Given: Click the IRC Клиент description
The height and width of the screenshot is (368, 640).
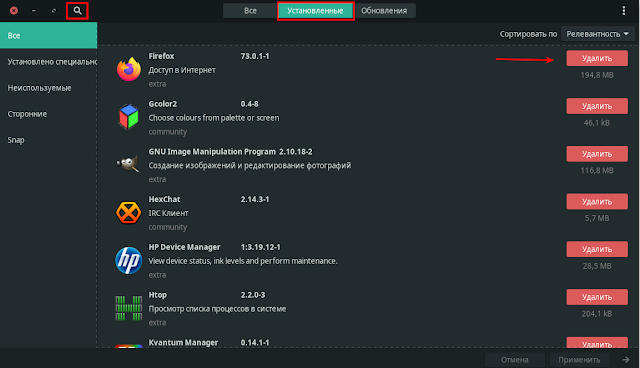Looking at the screenshot, I should pyautogui.click(x=168, y=213).
